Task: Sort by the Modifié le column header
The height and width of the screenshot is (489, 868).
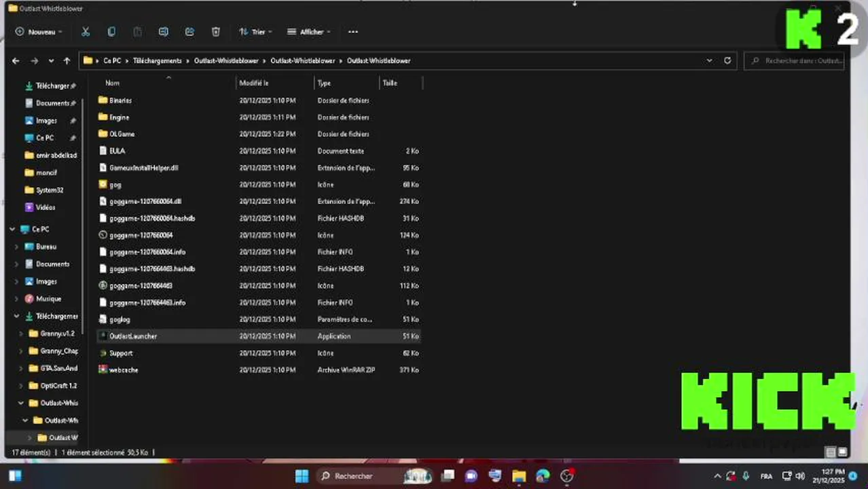Action: (253, 83)
